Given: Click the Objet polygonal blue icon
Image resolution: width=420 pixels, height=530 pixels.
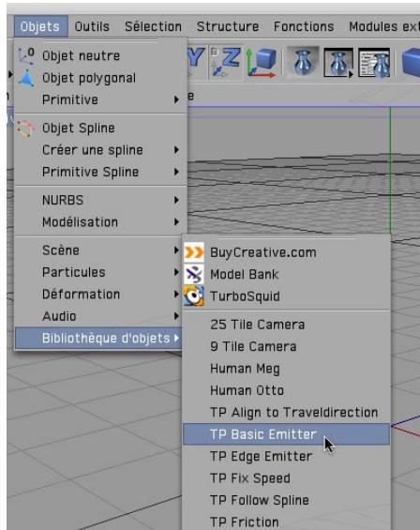Looking at the screenshot, I should [x=26, y=78].
